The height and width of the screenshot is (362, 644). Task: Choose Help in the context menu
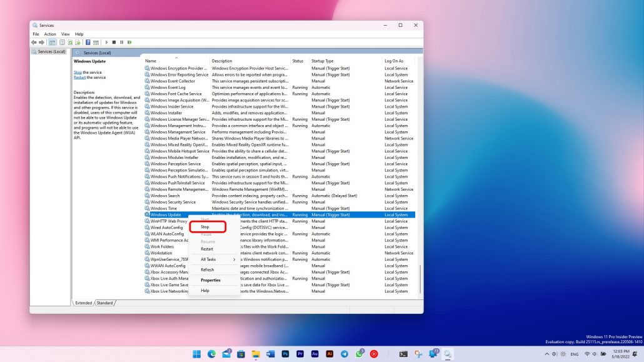[x=214, y=291]
